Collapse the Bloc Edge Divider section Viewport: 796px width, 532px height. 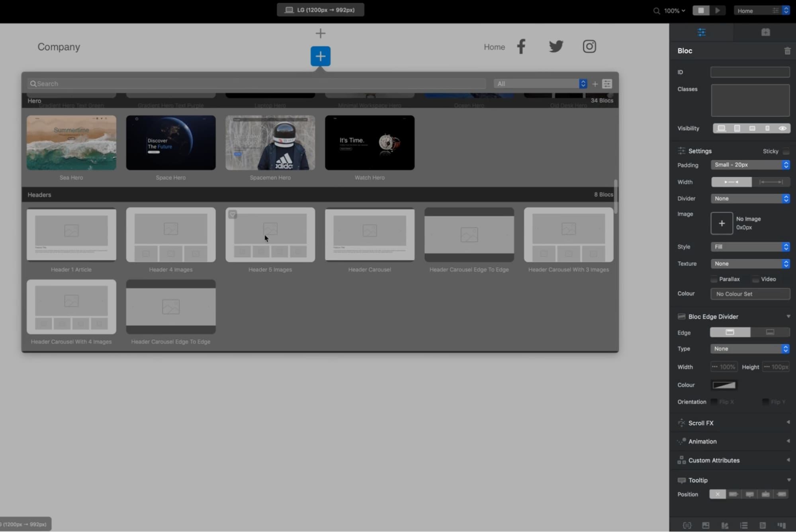(x=788, y=317)
